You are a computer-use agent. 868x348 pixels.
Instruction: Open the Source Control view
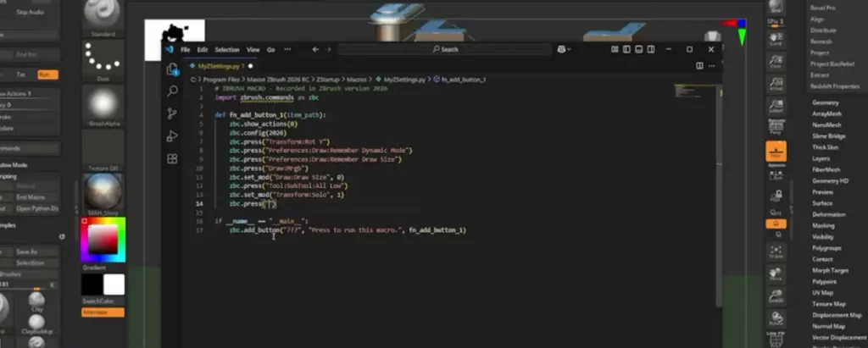172,113
